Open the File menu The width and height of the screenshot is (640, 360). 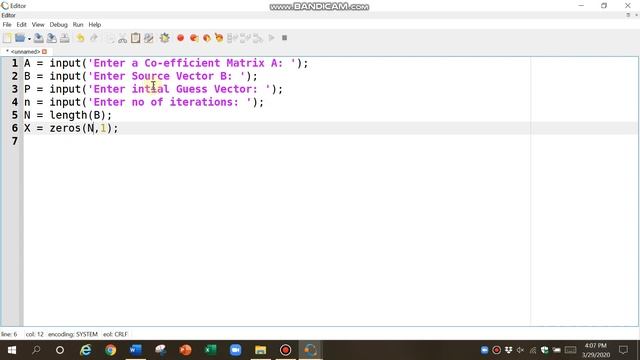pos(7,24)
